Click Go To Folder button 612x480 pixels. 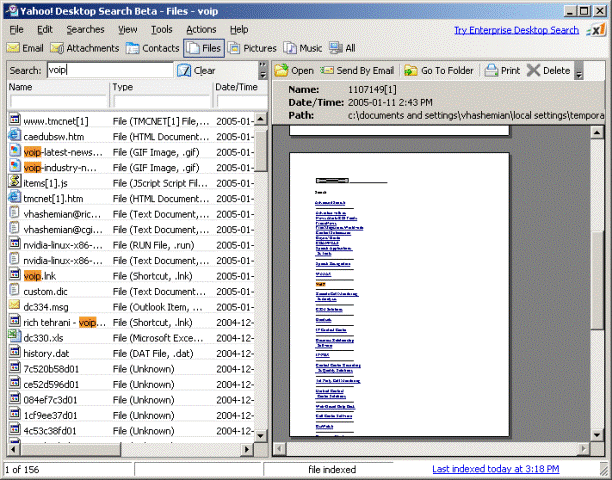439,71
